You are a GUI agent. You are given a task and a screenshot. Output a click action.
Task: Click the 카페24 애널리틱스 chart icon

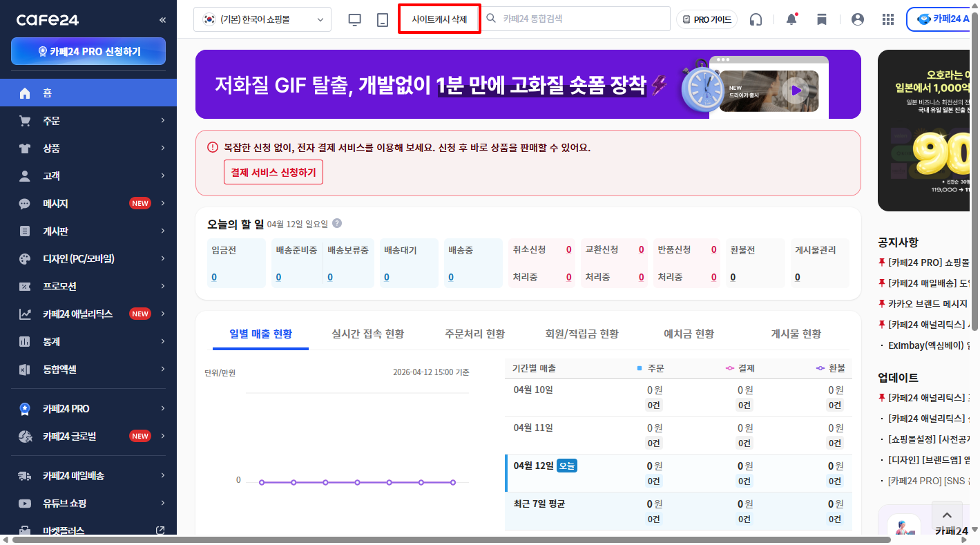point(25,314)
